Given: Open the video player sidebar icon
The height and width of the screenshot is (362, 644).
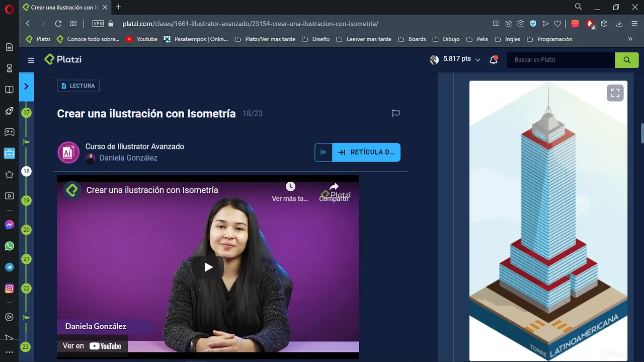Looking at the screenshot, I should (x=9, y=196).
